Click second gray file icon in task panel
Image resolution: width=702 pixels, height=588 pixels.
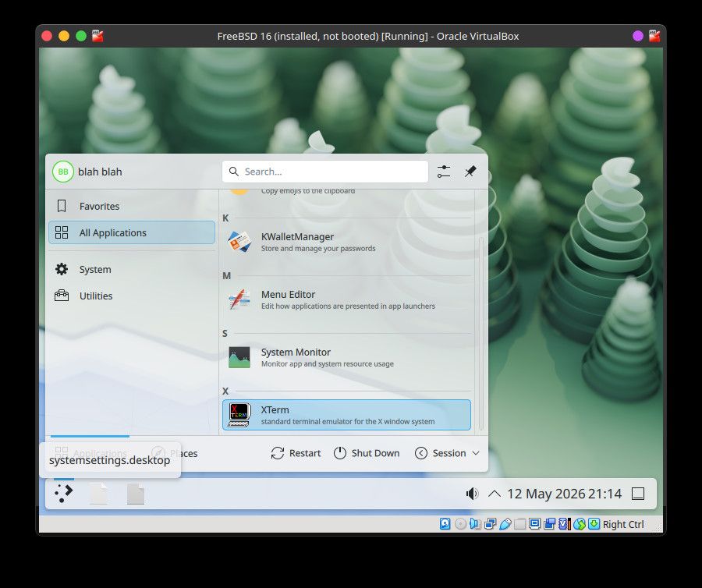point(135,494)
